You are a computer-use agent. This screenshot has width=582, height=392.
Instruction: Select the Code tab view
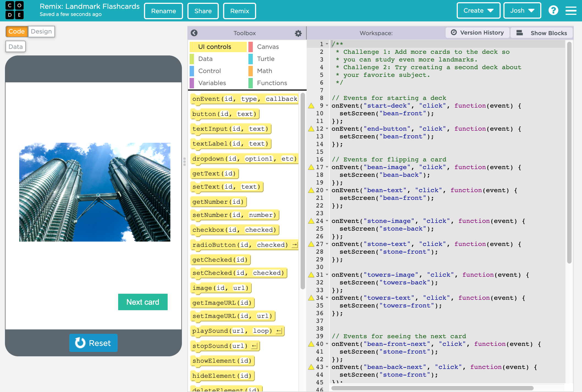17,31
